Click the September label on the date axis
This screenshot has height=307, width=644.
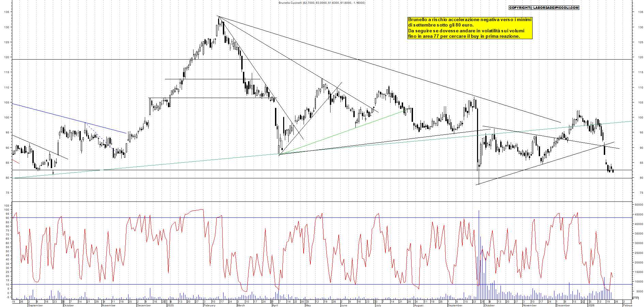click(35, 305)
